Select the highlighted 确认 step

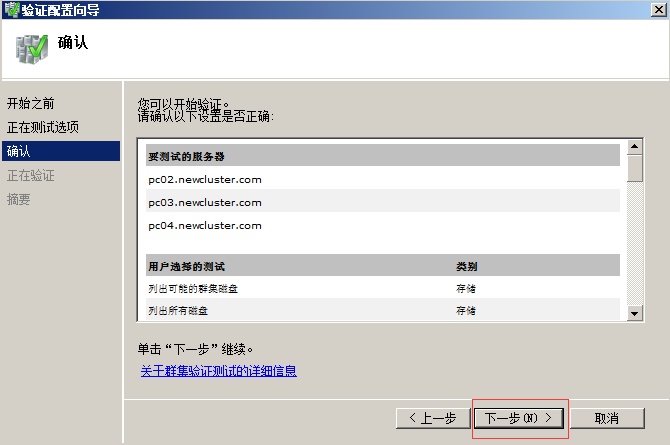tap(19, 151)
